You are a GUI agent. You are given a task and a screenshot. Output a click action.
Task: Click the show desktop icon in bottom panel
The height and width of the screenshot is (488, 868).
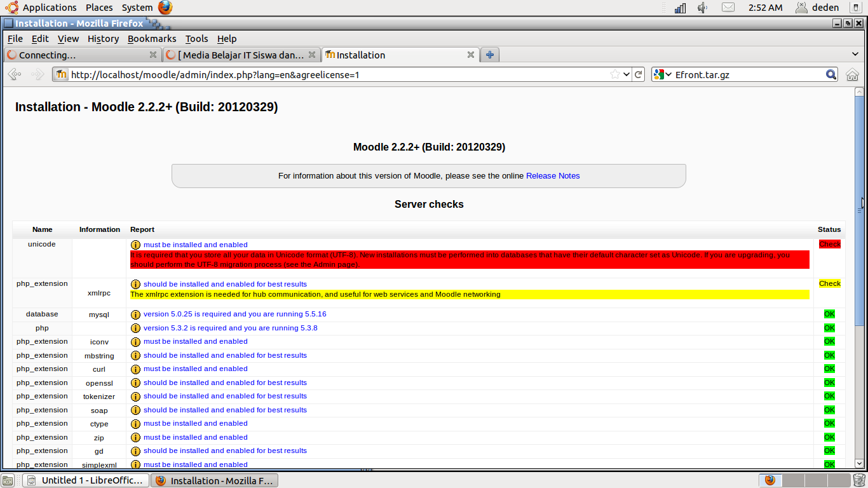[8, 480]
